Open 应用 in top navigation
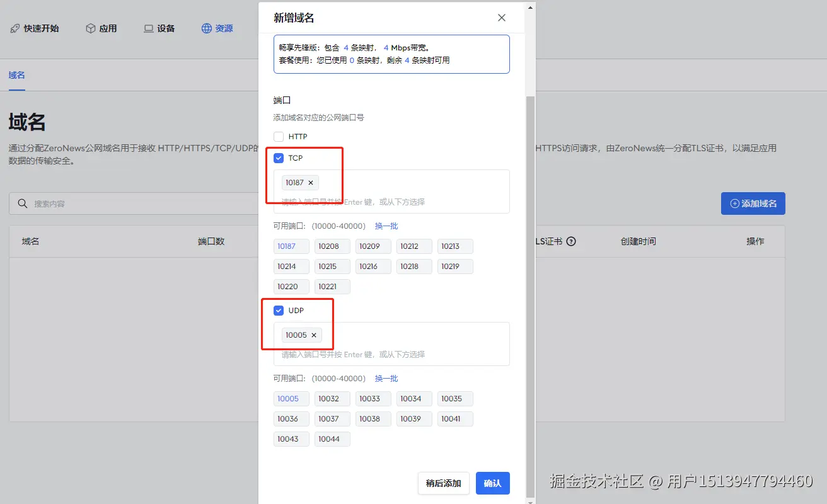The height and width of the screenshot is (504, 827). pos(101,28)
